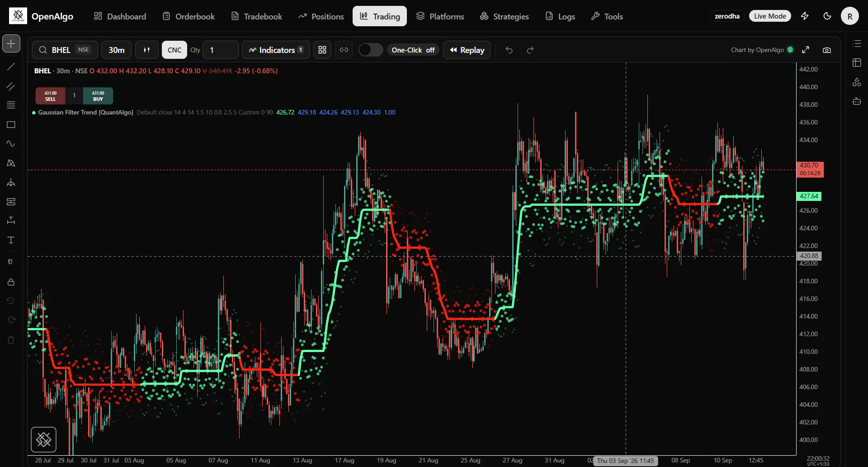
Task: Select the Trading tab
Action: tap(380, 16)
